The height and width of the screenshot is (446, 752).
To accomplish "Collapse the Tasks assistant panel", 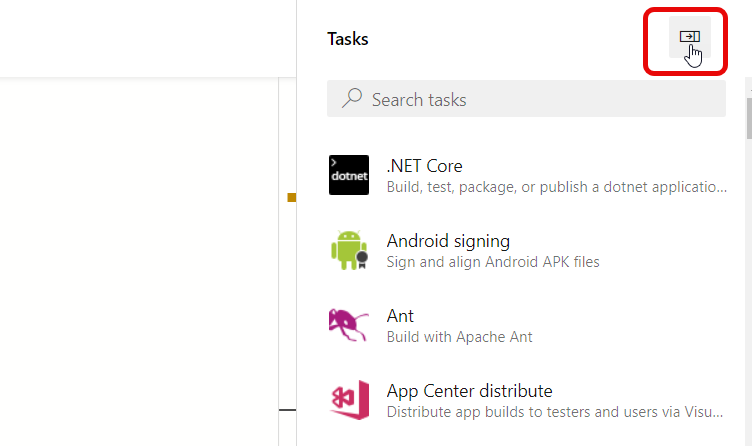I will click(689, 37).
